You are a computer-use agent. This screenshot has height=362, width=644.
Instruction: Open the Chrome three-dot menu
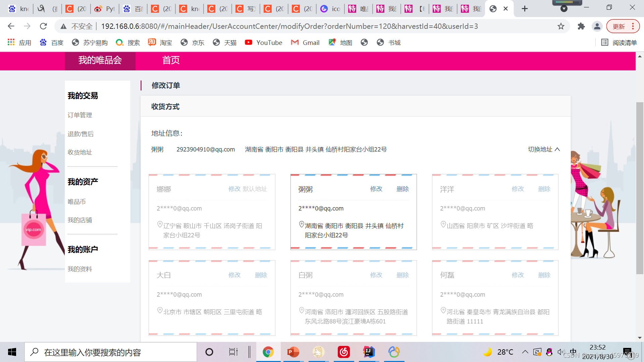point(633,26)
